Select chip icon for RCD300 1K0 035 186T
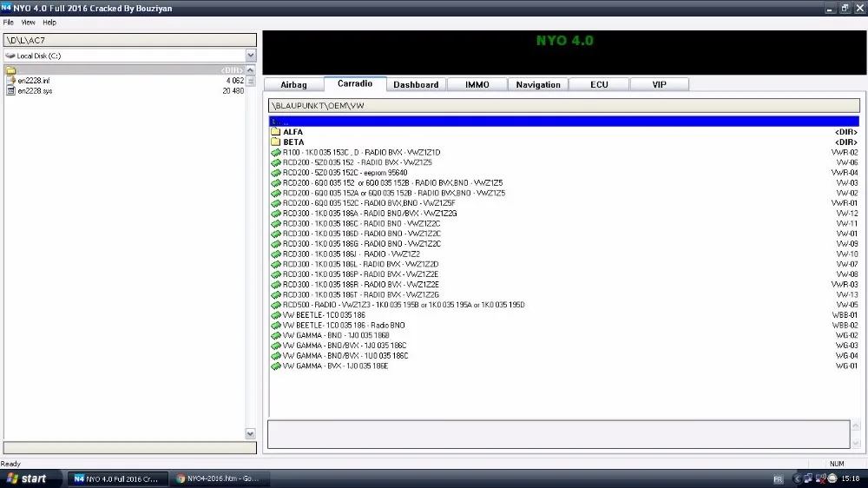Image resolution: width=868 pixels, height=488 pixels. click(x=276, y=294)
